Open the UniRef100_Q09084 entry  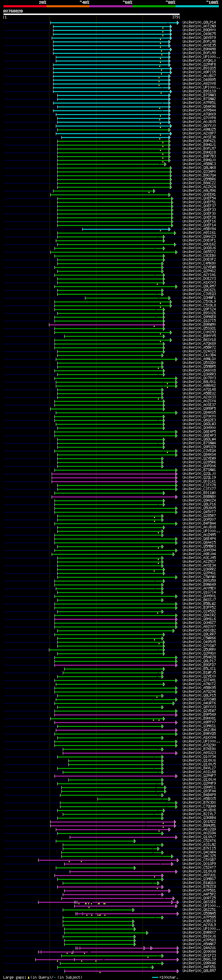[199, 952]
